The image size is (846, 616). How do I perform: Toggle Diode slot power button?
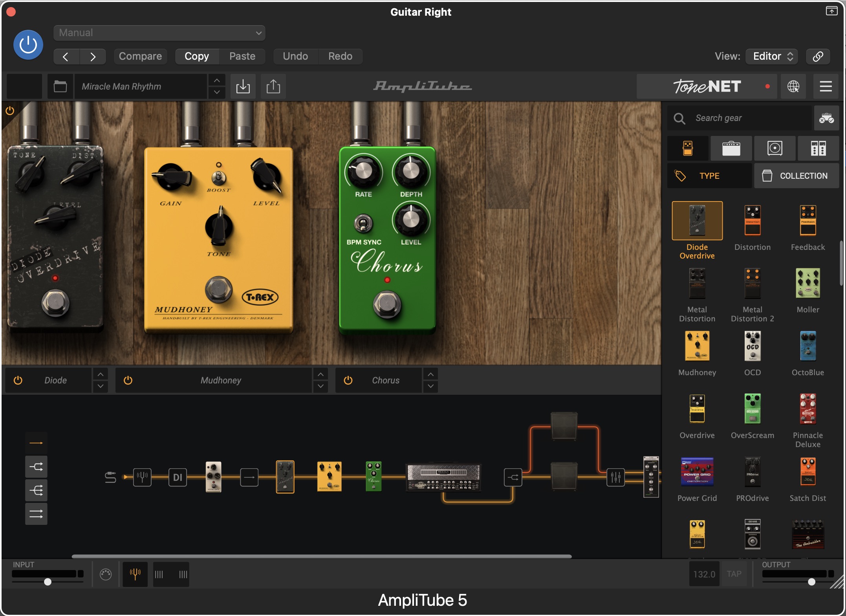[18, 380]
